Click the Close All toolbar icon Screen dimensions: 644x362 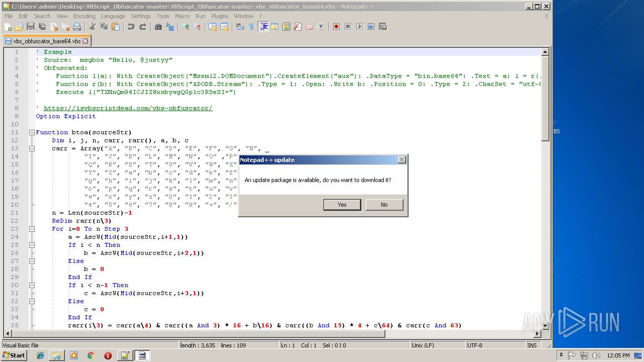pos(65,27)
